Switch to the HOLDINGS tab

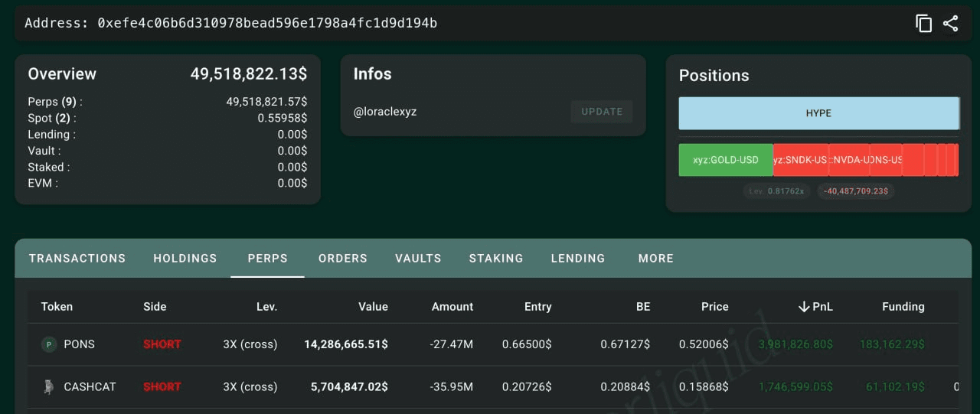pos(185,259)
